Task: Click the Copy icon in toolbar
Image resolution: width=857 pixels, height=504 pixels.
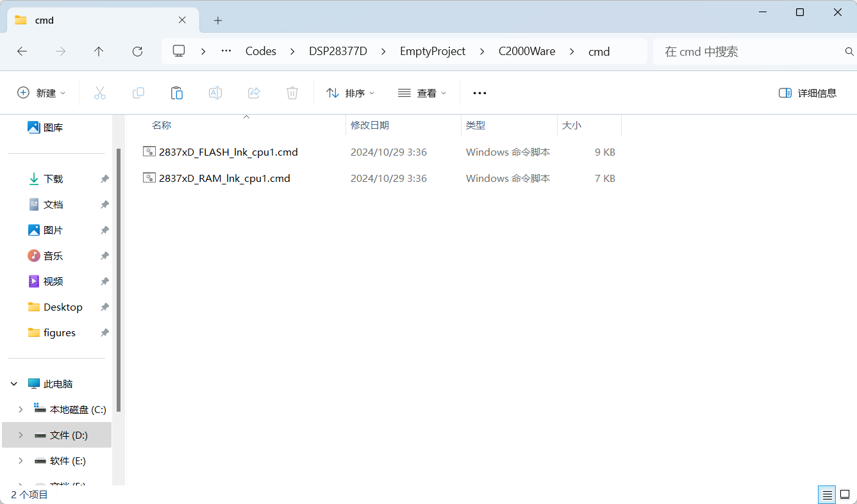Action: (138, 93)
